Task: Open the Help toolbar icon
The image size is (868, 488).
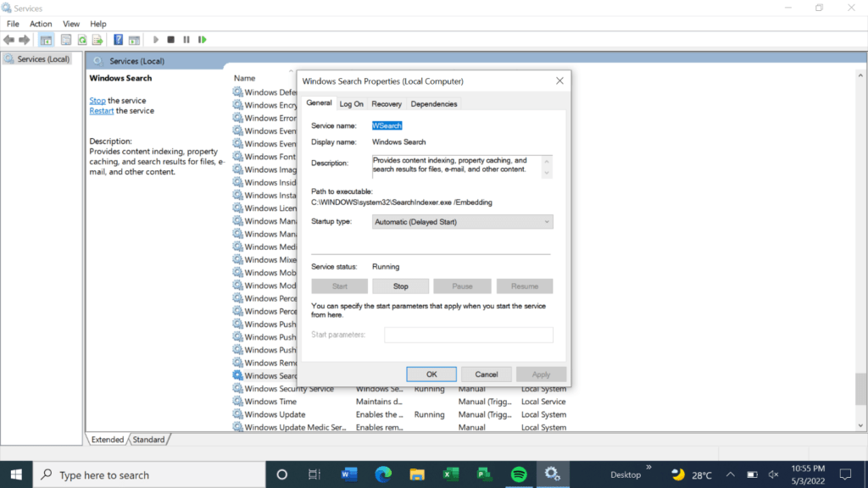Action: pos(119,40)
